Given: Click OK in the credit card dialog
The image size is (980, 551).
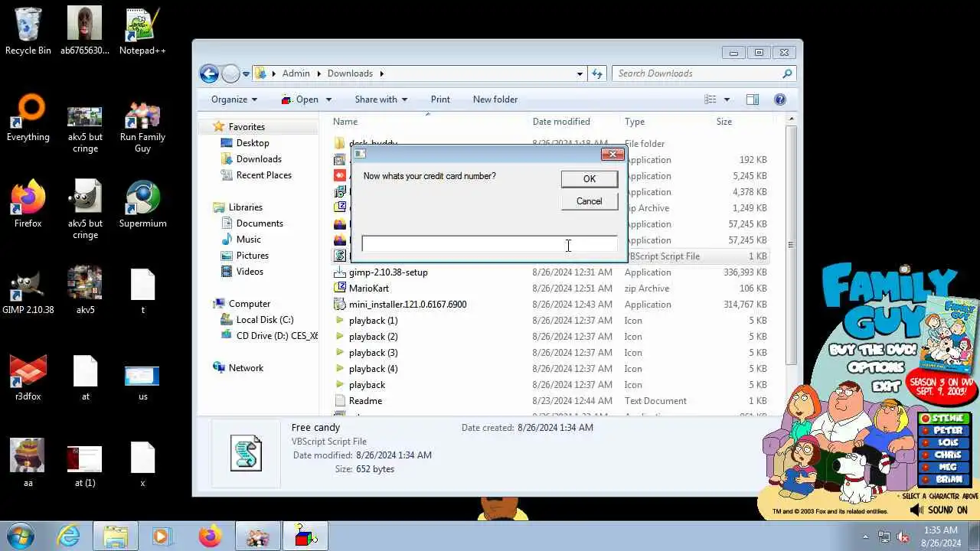Looking at the screenshot, I should (589, 178).
